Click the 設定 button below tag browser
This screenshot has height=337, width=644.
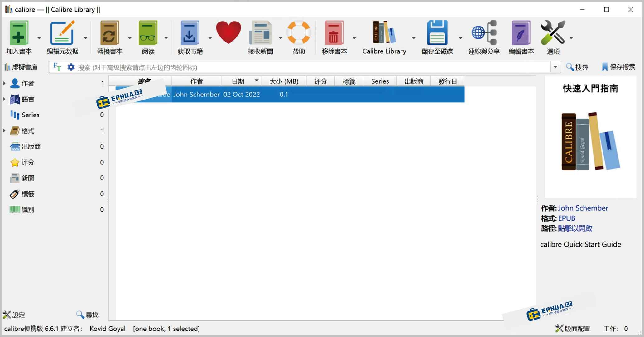pos(14,315)
